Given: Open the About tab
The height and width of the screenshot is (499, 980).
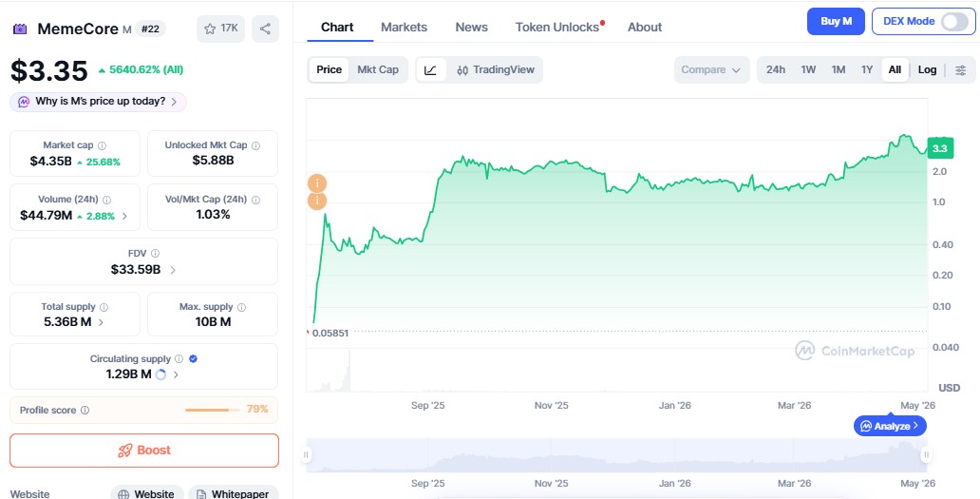Looking at the screenshot, I should click(645, 27).
